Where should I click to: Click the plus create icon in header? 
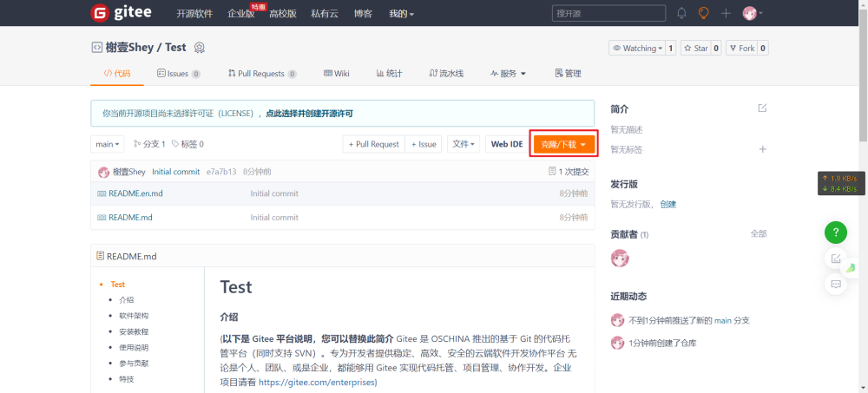[726, 13]
